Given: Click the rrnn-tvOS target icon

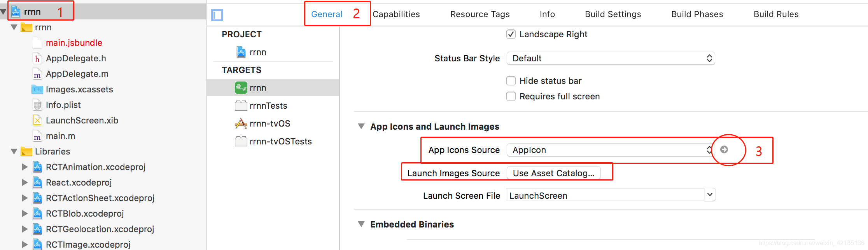Looking at the screenshot, I should pyautogui.click(x=241, y=123).
